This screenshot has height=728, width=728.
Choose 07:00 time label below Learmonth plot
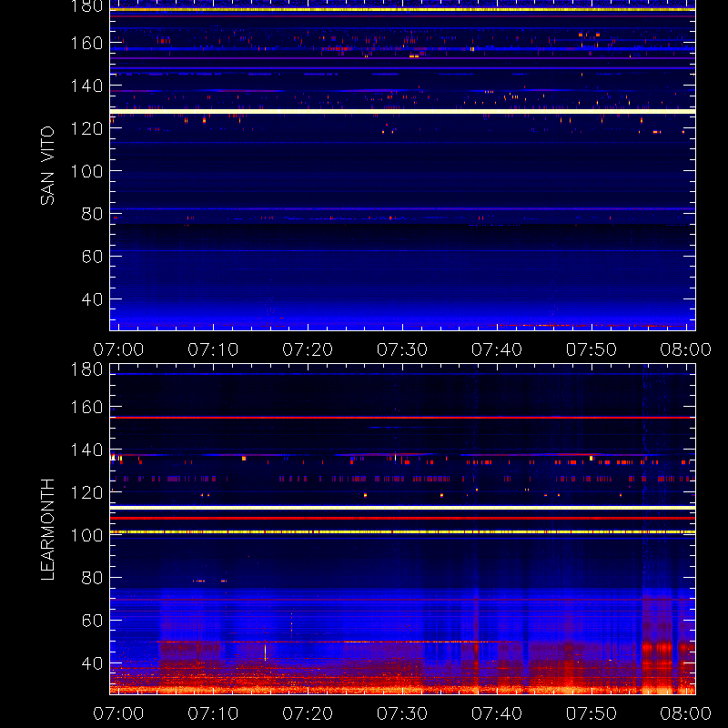click(x=118, y=713)
